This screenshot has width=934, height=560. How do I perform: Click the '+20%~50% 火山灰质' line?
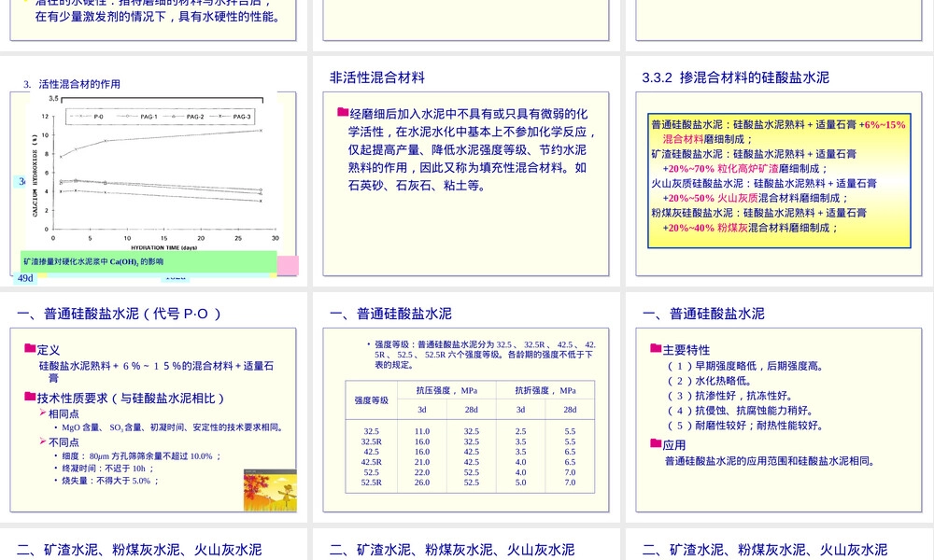pos(756,198)
